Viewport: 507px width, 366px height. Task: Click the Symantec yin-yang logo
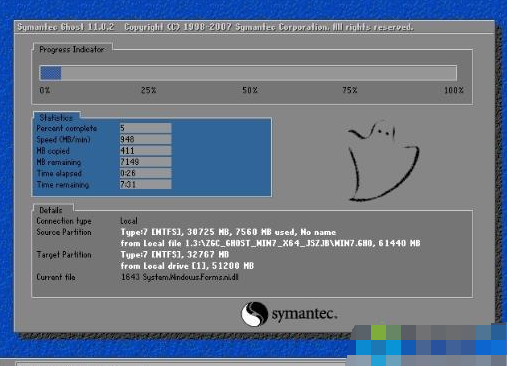tap(255, 314)
